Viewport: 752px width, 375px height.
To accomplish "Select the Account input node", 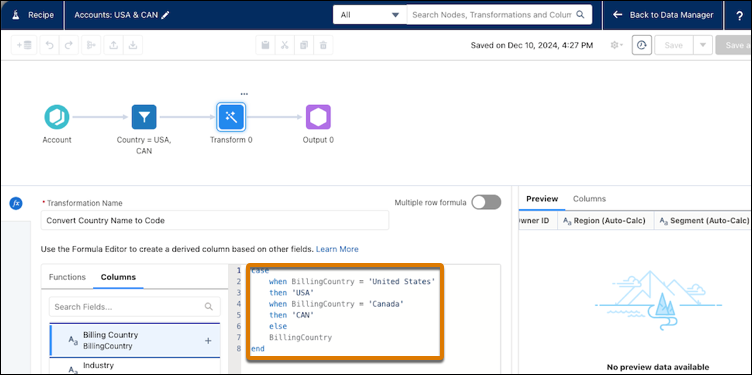I will pyautogui.click(x=57, y=117).
